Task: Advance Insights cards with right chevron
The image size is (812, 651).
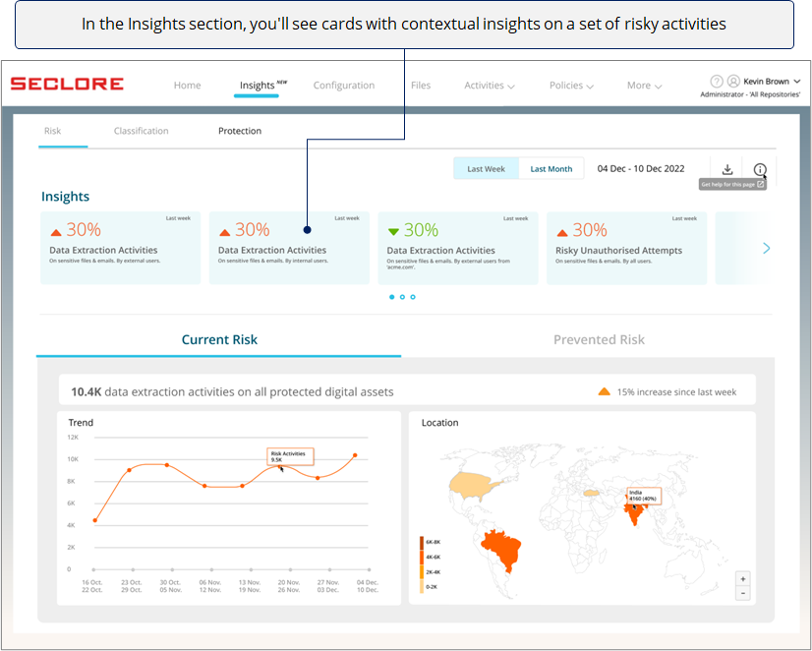Action: click(x=767, y=248)
